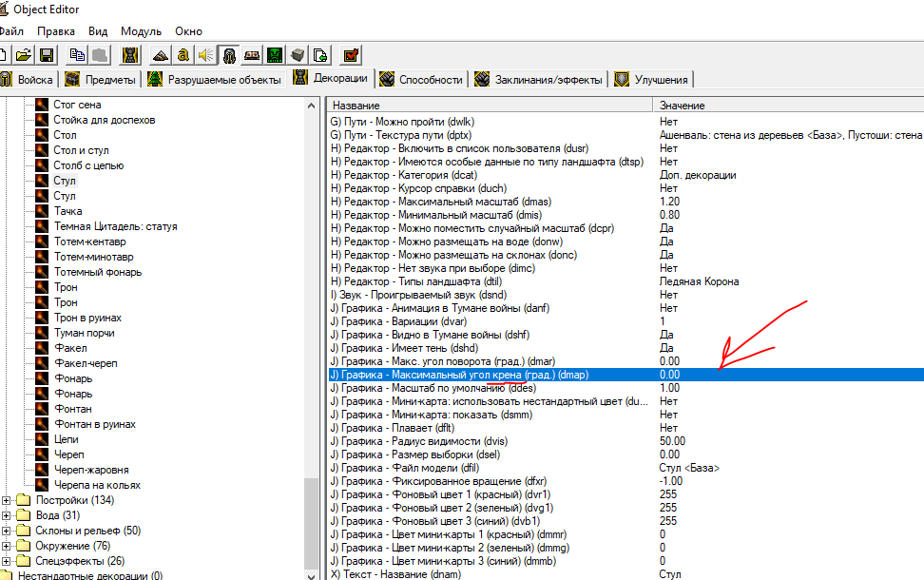This screenshot has height=580, width=924.
Task: Select Трон в руинах item
Action: pos(87,318)
